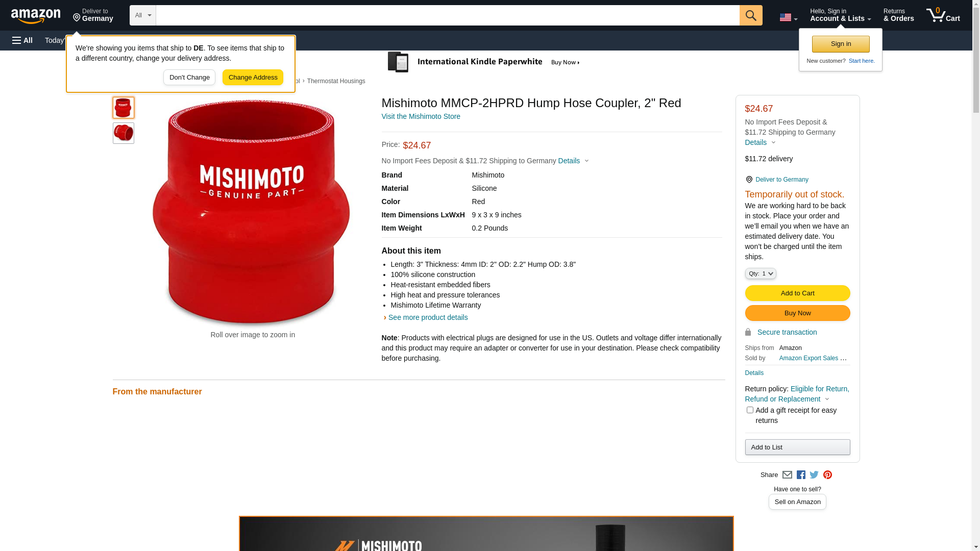Viewport: 980px width, 551px height.
Task: Open Hello, Sign in Account & Lists
Action: pyautogui.click(x=840, y=15)
